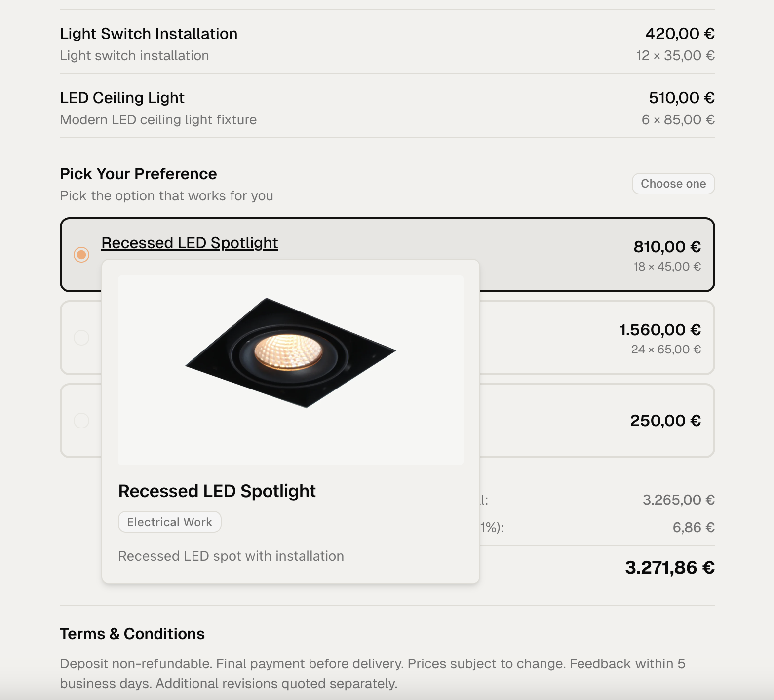Select the radio button for 1.560,00 € option
774x700 pixels.
coord(81,338)
